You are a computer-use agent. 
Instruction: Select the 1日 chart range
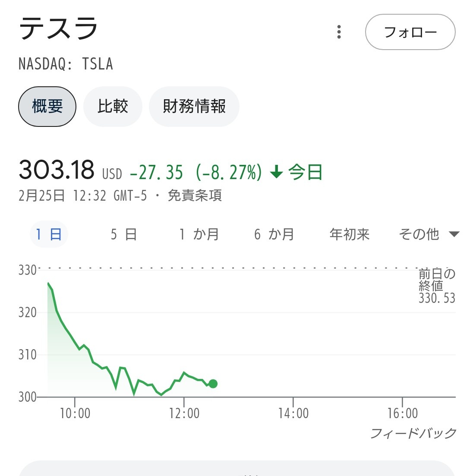pos(49,234)
